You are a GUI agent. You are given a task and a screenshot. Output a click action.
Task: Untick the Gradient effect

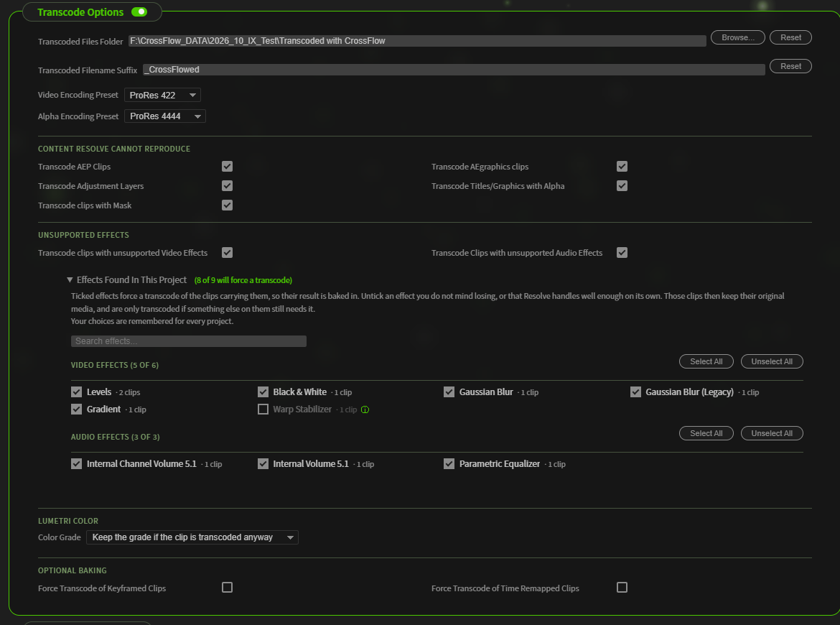(x=77, y=409)
